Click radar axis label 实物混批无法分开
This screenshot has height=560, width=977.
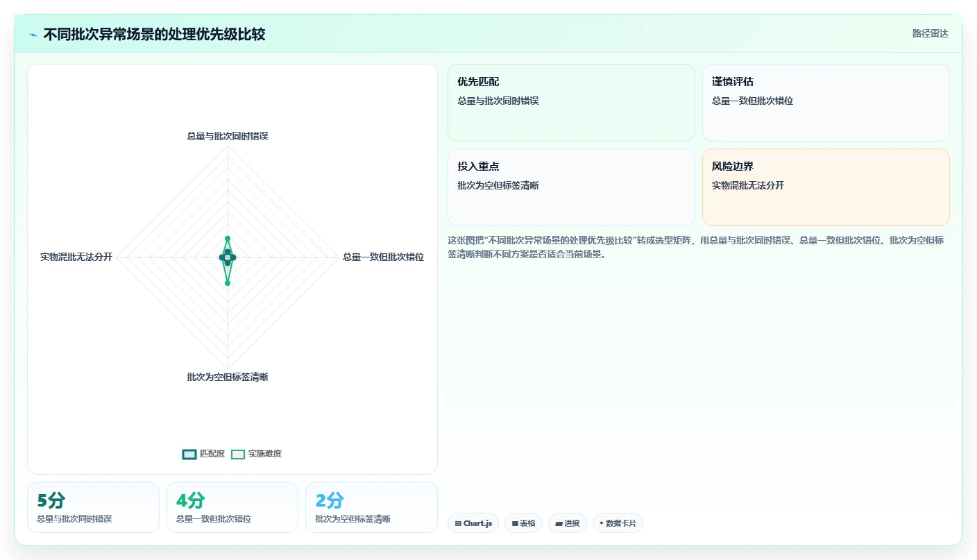76,257
